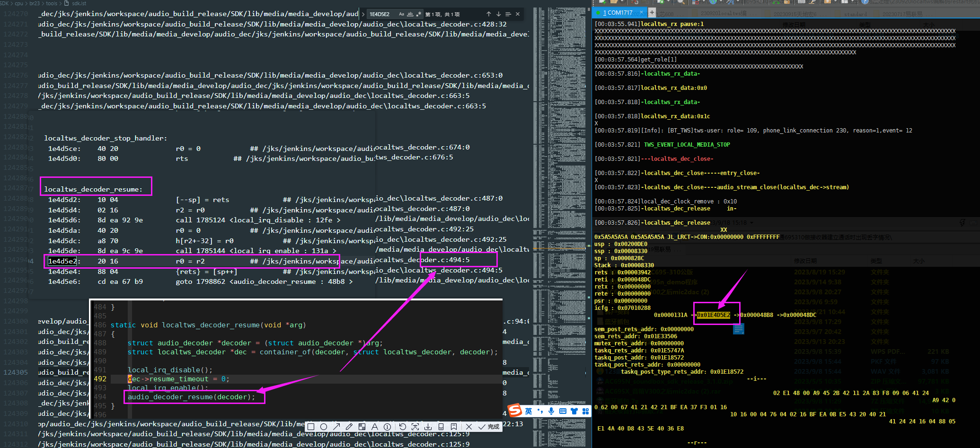980x448 pixels.
Task: Undo the last screenshot annotation
Action: click(403, 427)
